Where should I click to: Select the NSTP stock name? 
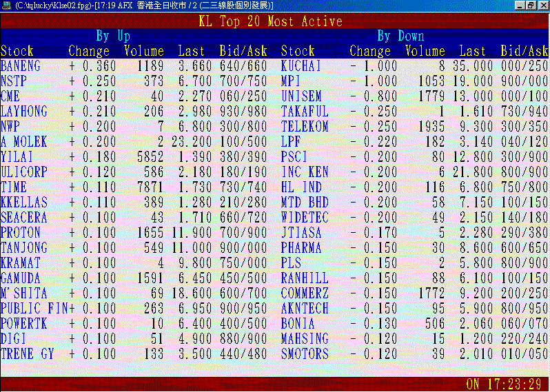[x=14, y=81]
